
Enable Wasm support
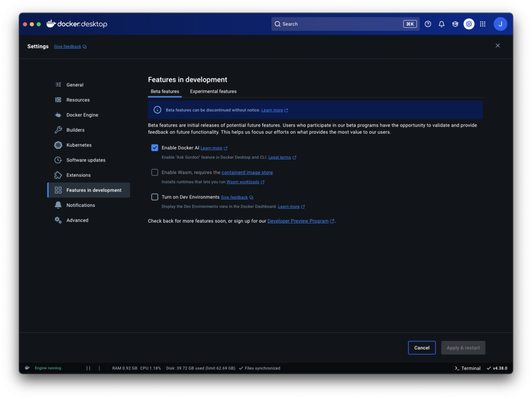coord(155,172)
